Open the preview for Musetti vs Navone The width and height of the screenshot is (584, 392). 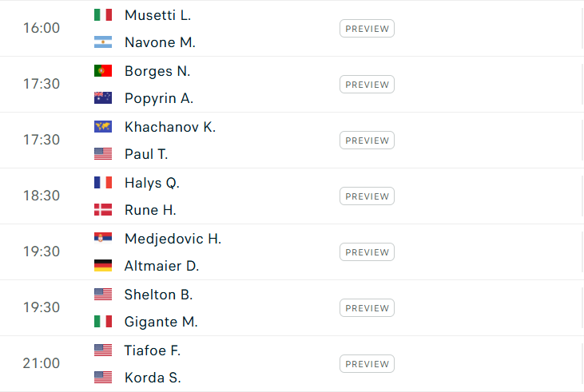point(367,29)
